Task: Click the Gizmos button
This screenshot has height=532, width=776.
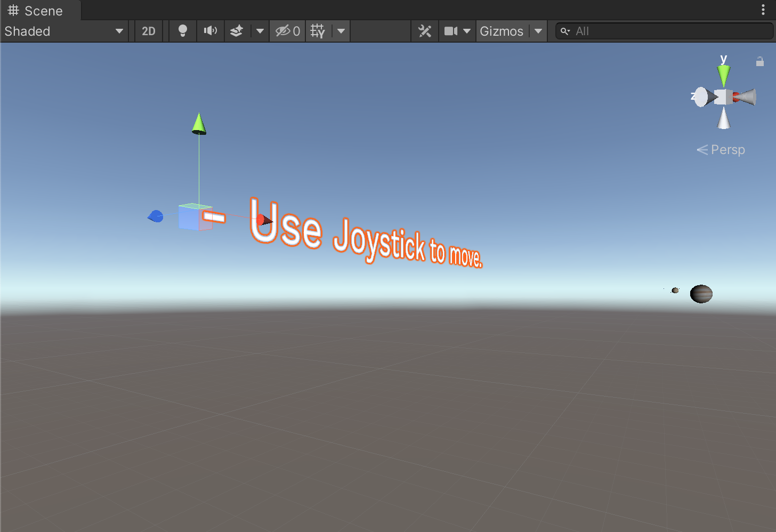Action: [501, 31]
